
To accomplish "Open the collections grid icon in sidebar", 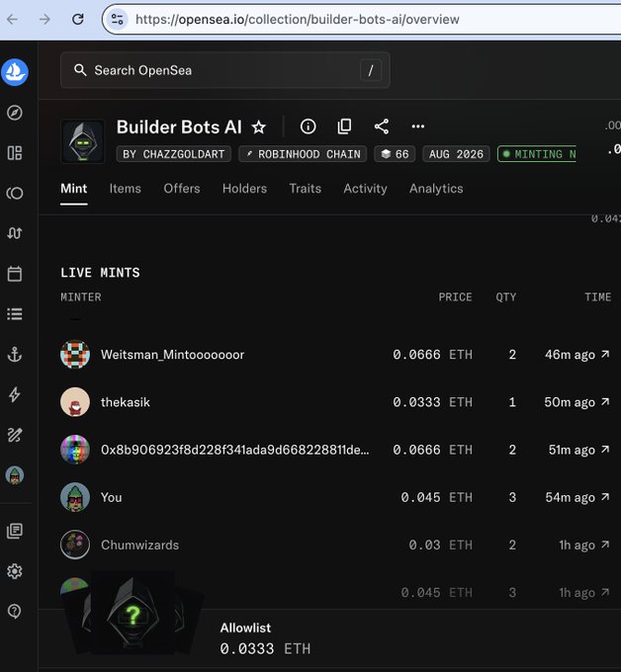I will [x=15, y=153].
